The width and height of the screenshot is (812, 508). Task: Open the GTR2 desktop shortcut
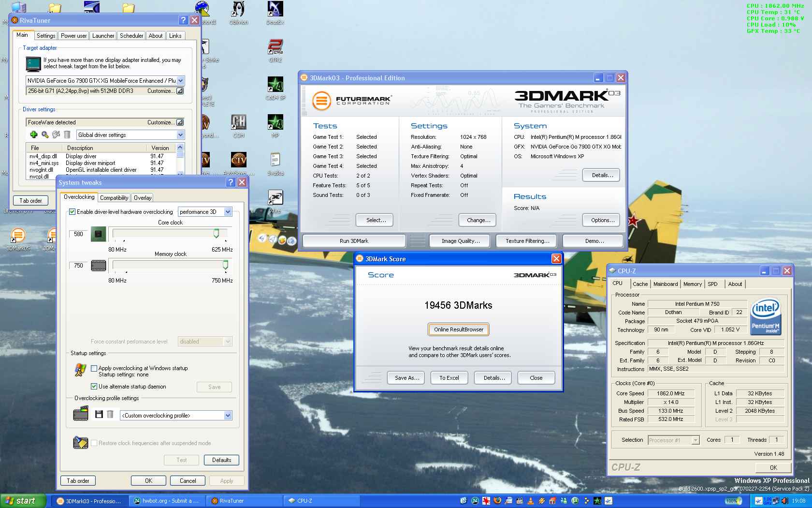point(275,50)
